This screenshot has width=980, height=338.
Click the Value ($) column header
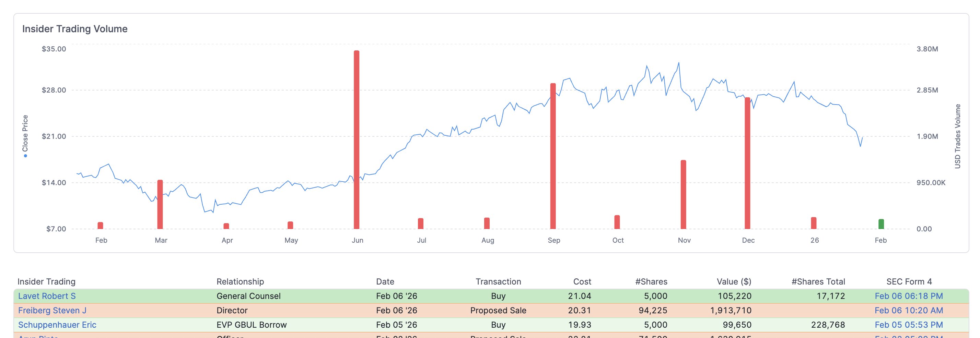pyautogui.click(x=734, y=281)
